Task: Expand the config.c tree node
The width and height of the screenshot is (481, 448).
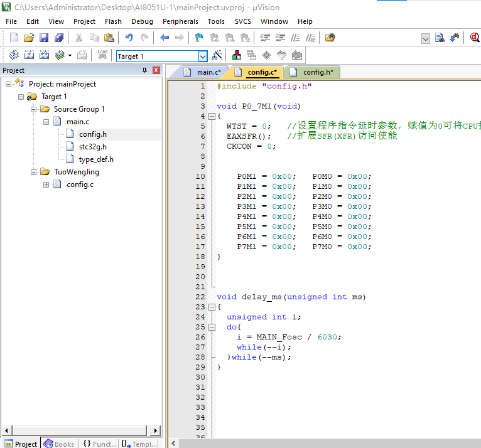Action: point(46,184)
